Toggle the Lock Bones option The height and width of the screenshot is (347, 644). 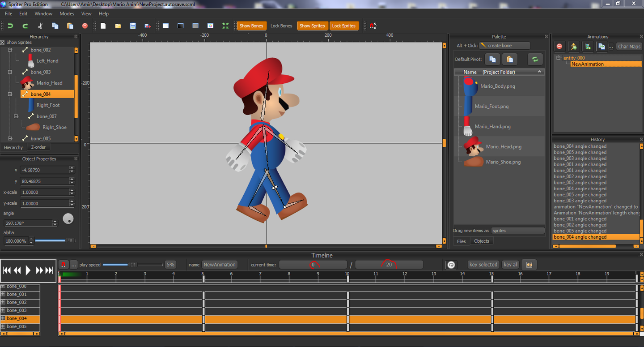(x=281, y=26)
